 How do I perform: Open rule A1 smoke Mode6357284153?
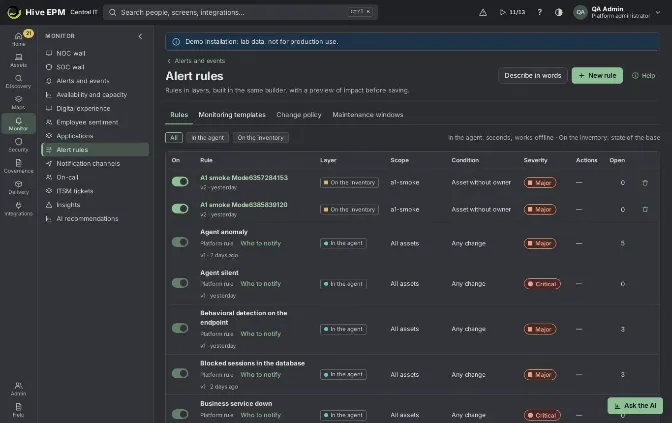point(244,177)
